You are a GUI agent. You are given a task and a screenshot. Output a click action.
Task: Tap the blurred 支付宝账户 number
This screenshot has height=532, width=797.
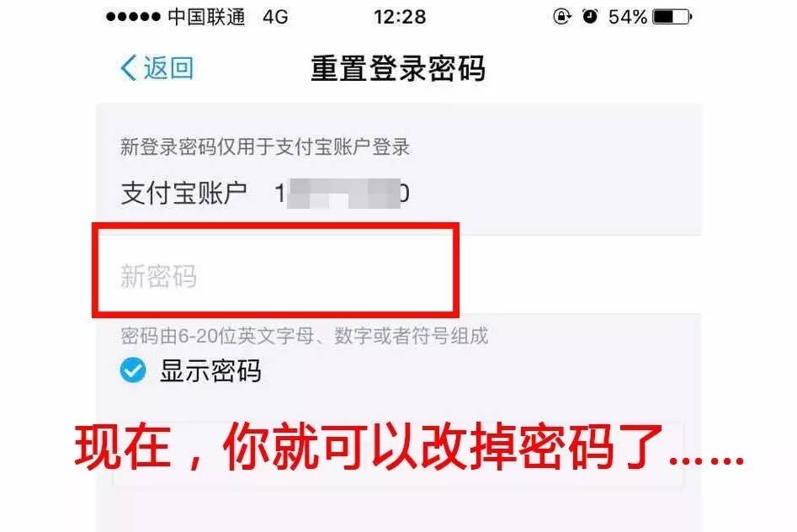point(342,194)
